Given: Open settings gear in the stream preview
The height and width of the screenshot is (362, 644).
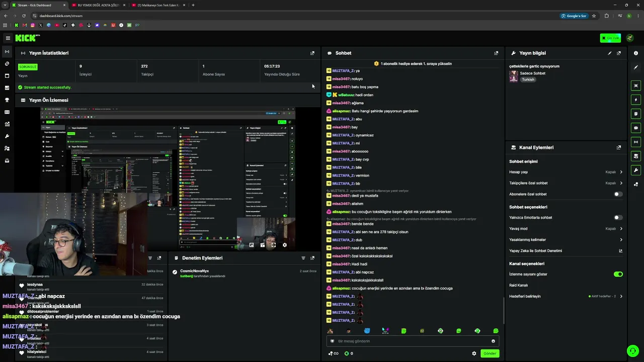Looking at the screenshot, I should pos(285,245).
